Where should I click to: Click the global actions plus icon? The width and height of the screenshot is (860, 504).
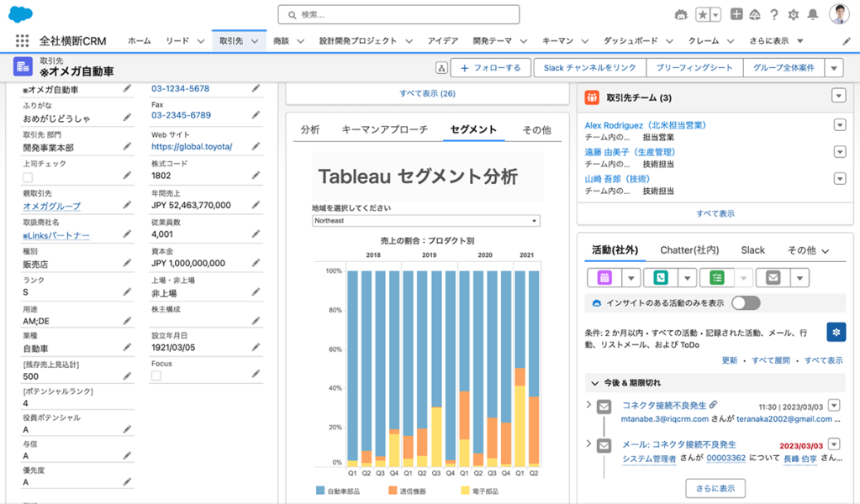pos(736,14)
